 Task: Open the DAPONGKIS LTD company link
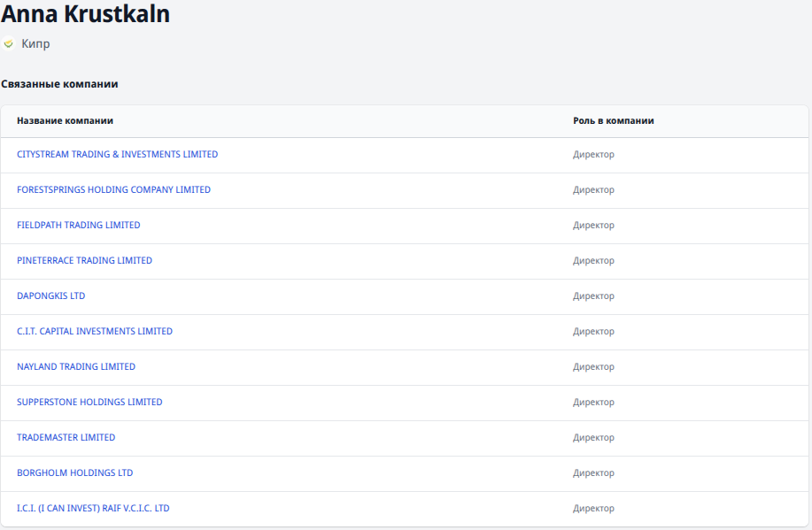[50, 296]
